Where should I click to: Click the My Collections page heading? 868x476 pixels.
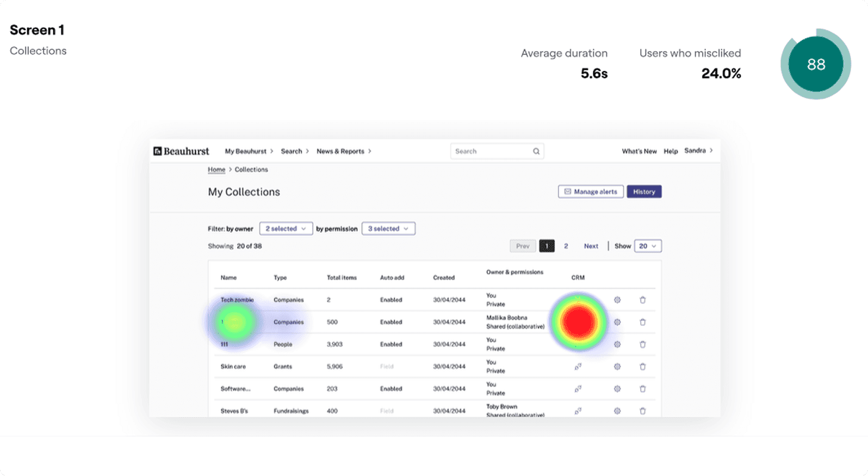[x=244, y=192]
